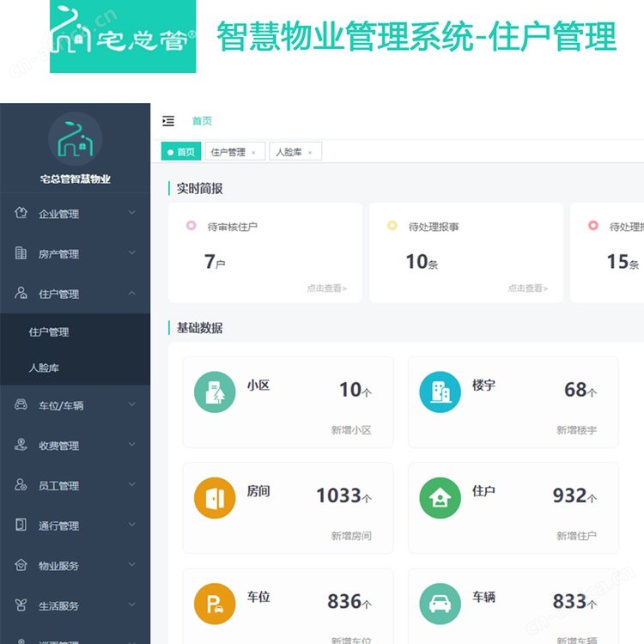This screenshot has width=644, height=644.
Task: Click the 小区 green round icon
Action: [x=215, y=392]
